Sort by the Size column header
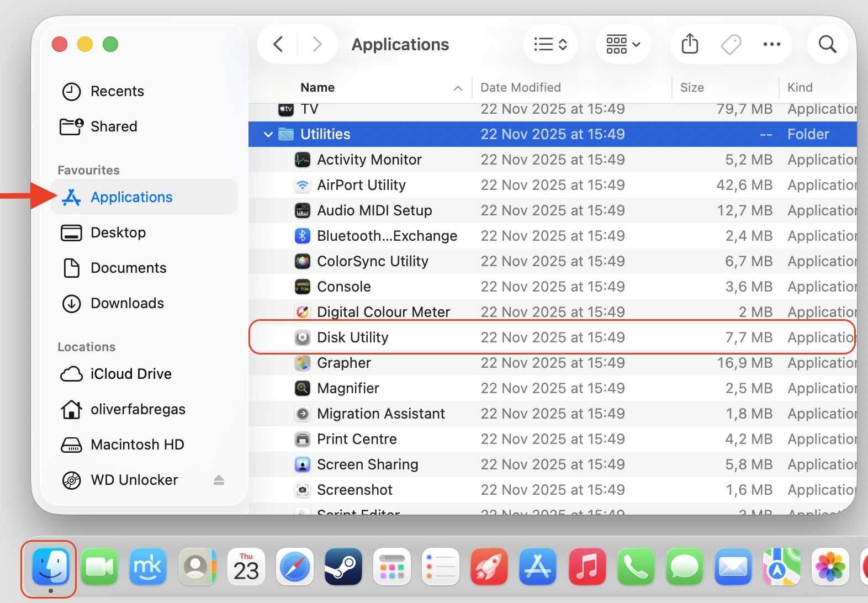The width and height of the screenshot is (868, 603). tap(692, 87)
